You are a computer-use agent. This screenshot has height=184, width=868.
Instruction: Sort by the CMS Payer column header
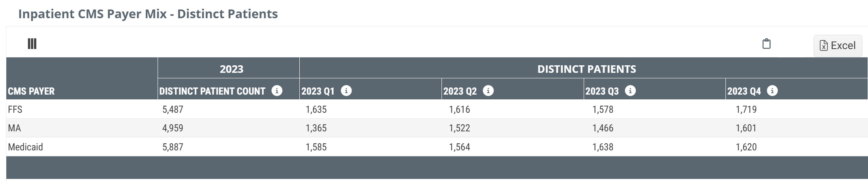[31, 91]
